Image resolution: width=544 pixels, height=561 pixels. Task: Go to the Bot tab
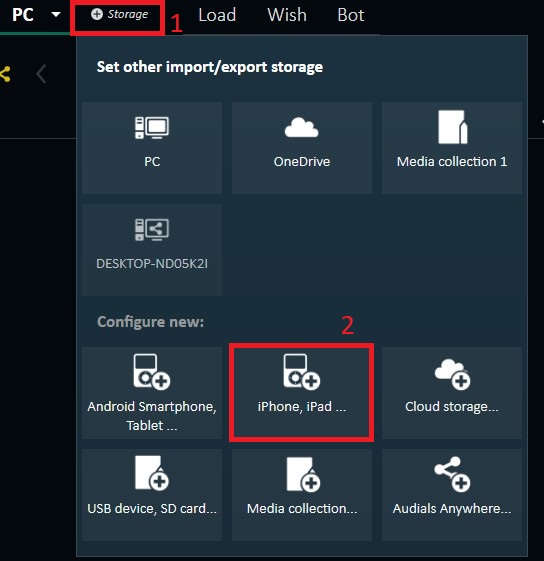point(351,15)
